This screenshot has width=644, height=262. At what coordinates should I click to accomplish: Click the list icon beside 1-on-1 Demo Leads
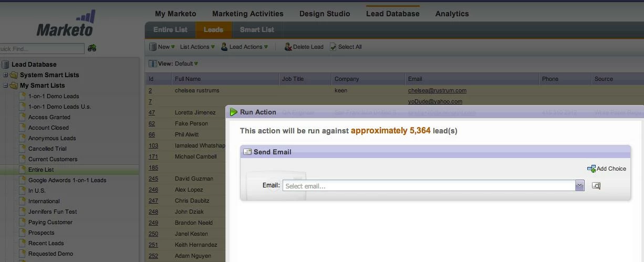point(22,96)
